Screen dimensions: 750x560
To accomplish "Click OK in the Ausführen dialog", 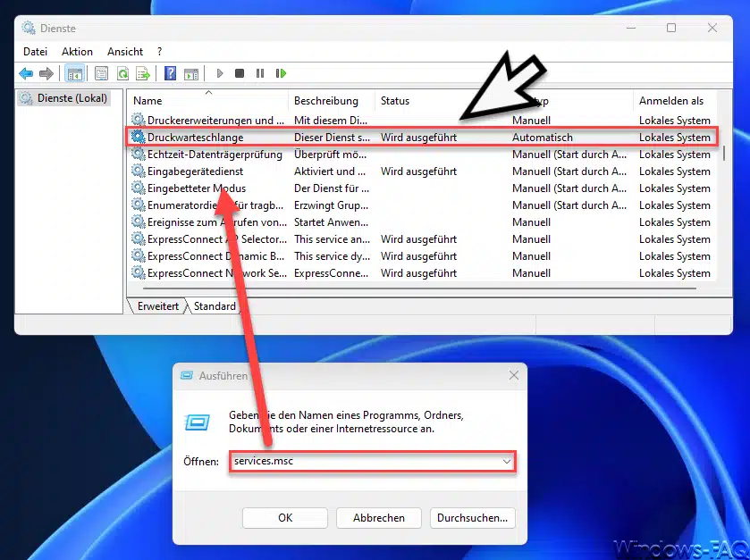I will pos(285,517).
